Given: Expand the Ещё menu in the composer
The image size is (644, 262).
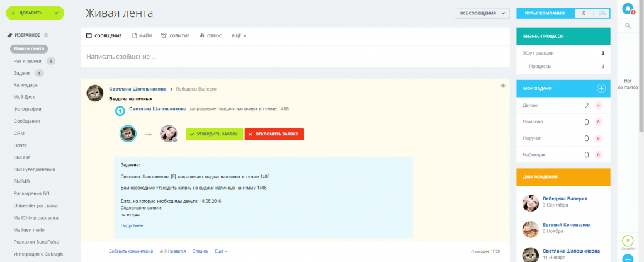Looking at the screenshot, I should tap(239, 36).
